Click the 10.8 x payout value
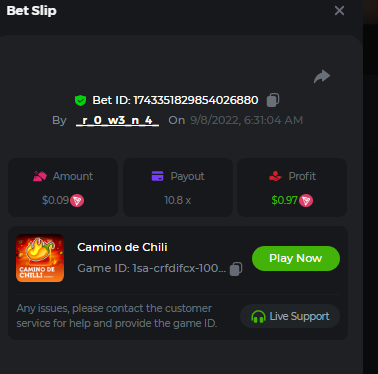This screenshot has width=378, height=374. (x=178, y=200)
